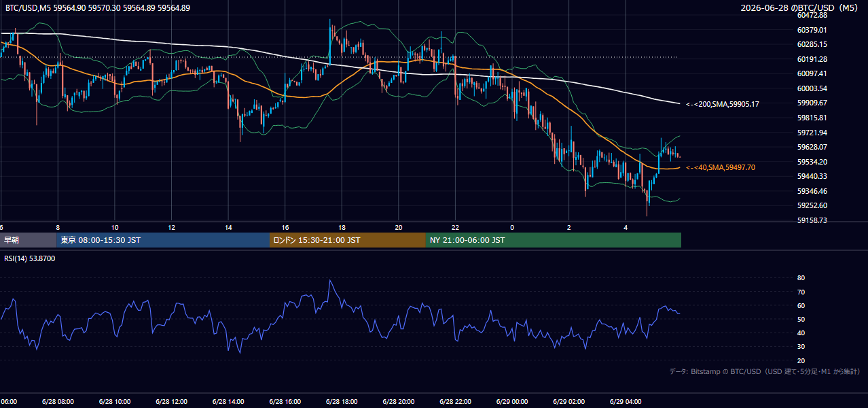Click hour tick 14 below the price chart
Image resolution: width=868 pixels, height=408 pixels.
coord(228,227)
